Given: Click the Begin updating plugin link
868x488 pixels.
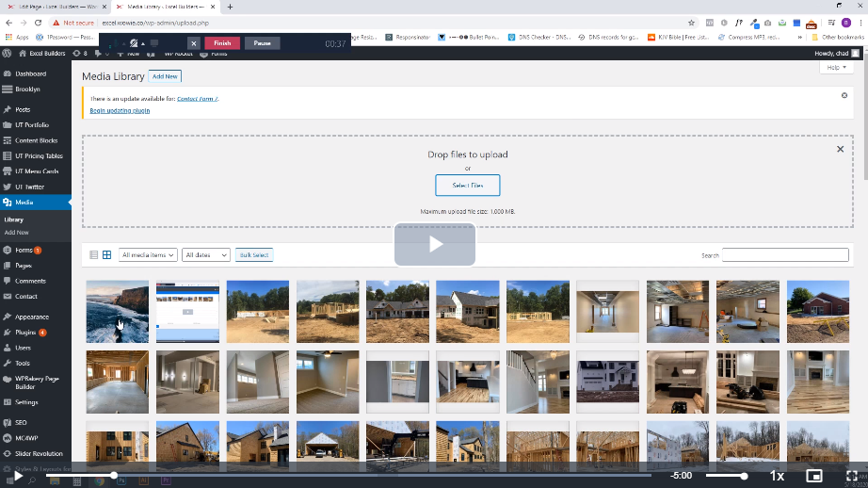Looking at the screenshot, I should [120, 111].
